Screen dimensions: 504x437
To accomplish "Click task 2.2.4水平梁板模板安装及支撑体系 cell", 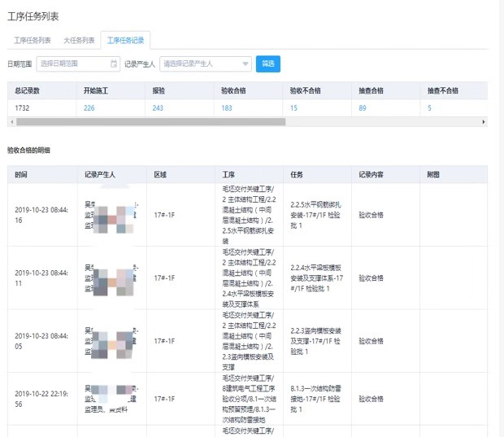I will [x=316, y=278].
